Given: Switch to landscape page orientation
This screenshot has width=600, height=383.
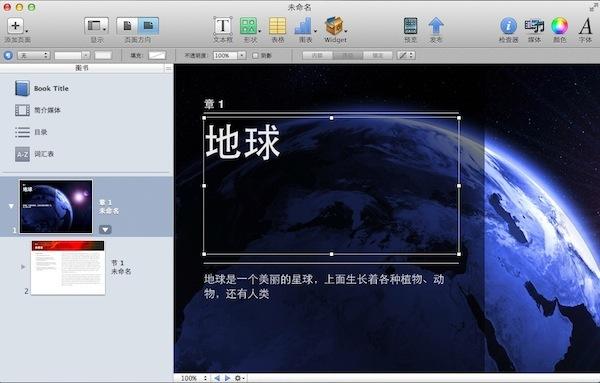Looking at the screenshot, I should click(x=148, y=26).
